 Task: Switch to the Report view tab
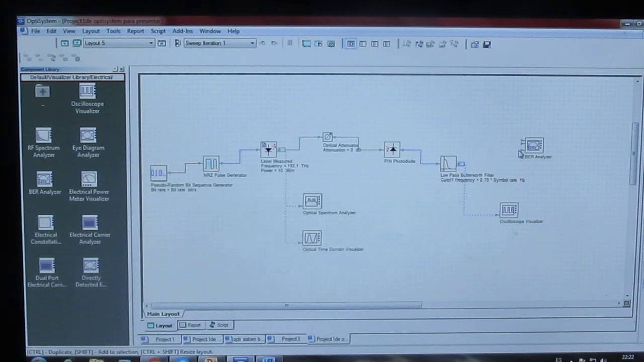coord(190,325)
